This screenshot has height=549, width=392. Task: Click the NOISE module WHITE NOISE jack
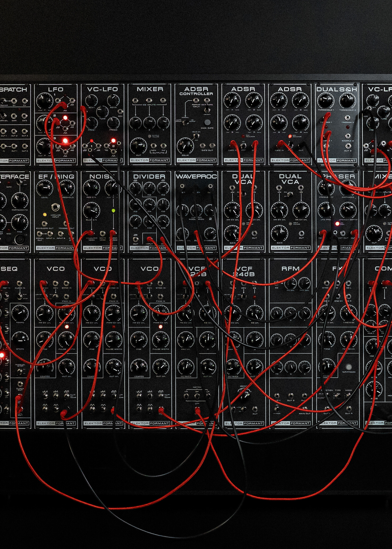[x=103, y=233]
